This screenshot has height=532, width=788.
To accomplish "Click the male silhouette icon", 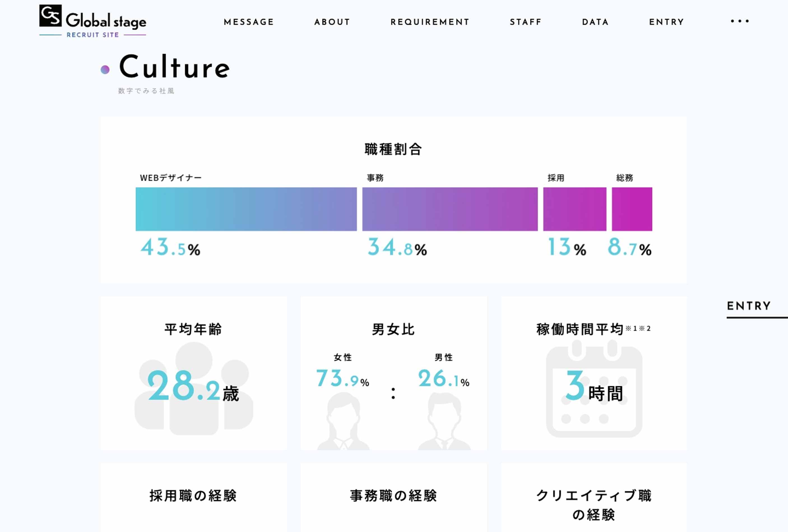I will pos(444,422).
